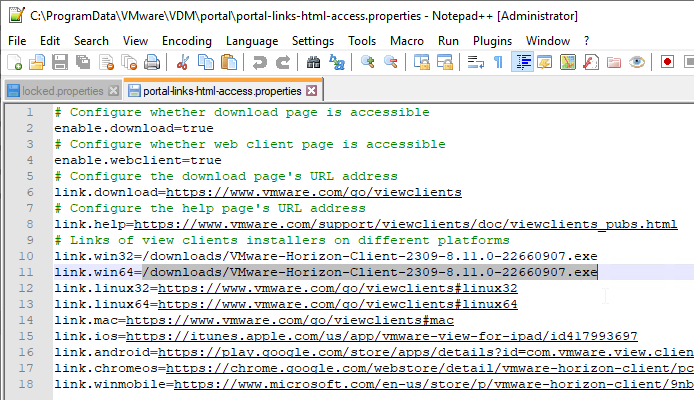This screenshot has height=400, width=694.
Task: Click line number 9 in the margin
Action: click(30, 240)
